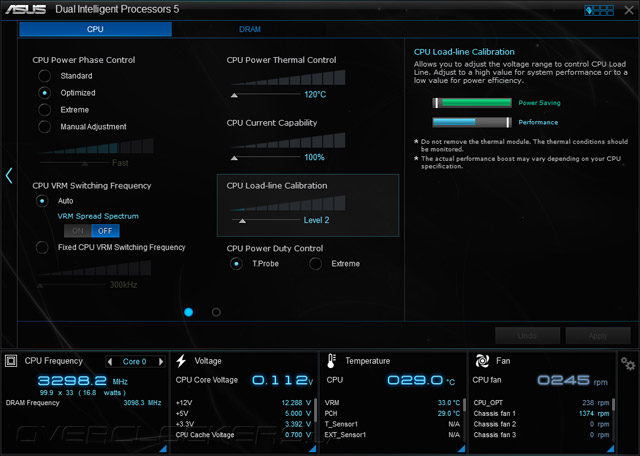Expand the Temperature panel corner triangle

pyautogui.click(x=462, y=448)
